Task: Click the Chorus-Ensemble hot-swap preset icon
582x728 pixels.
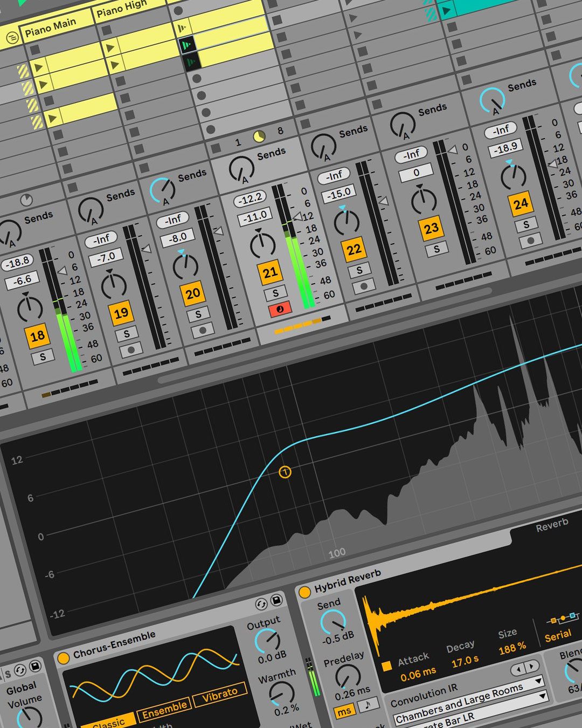Action: [261, 605]
